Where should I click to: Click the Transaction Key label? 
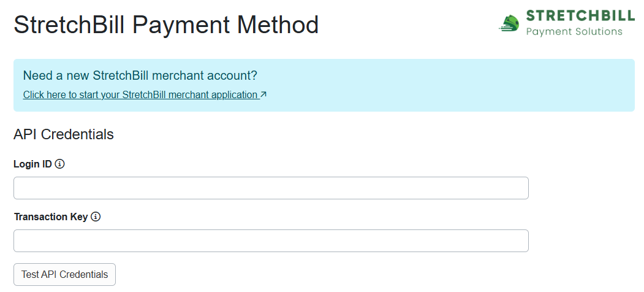(x=51, y=217)
